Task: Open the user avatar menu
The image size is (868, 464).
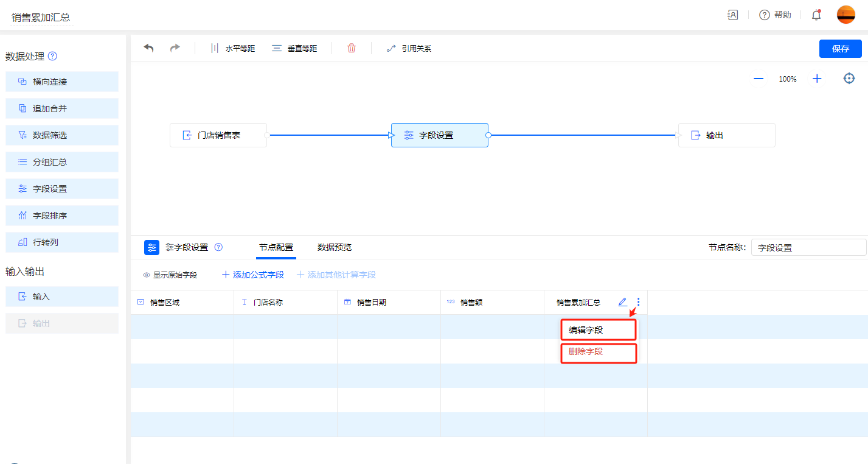Action: 845,15
